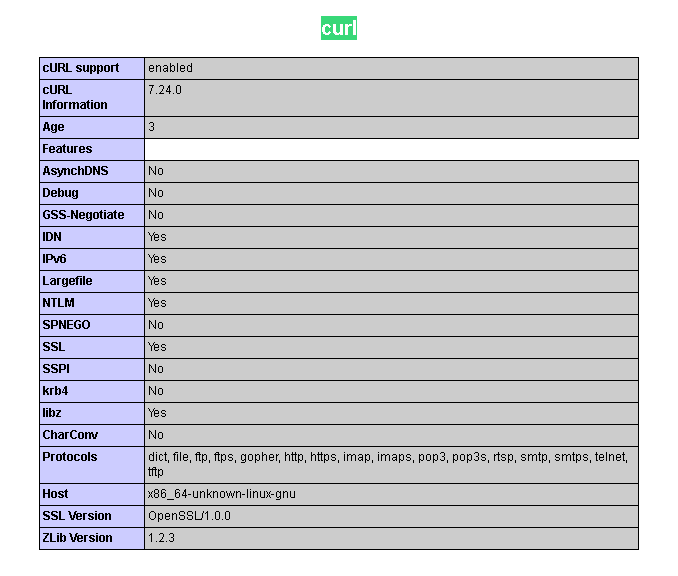The image size is (678, 576).
Task: Click the 'OpenSSL/1.0.0' value
Action: (189, 516)
